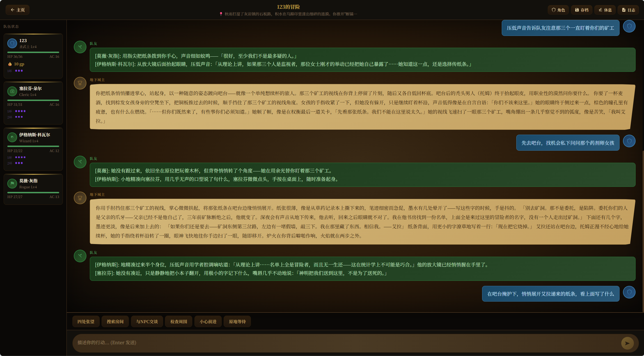Click wizard 伊格纳斯·科瓦尔's wand avatar icon

(12, 137)
